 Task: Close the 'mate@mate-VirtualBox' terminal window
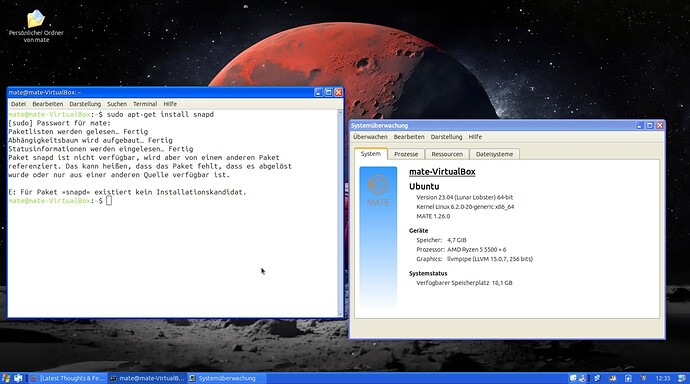[x=338, y=92]
